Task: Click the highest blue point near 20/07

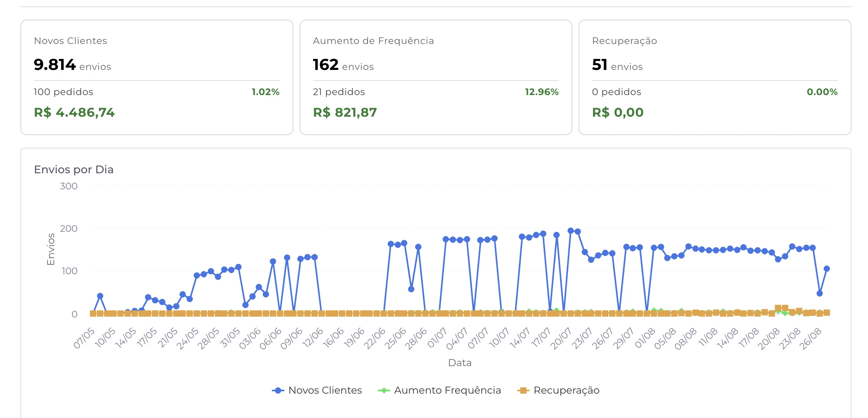Action: pyautogui.click(x=571, y=231)
